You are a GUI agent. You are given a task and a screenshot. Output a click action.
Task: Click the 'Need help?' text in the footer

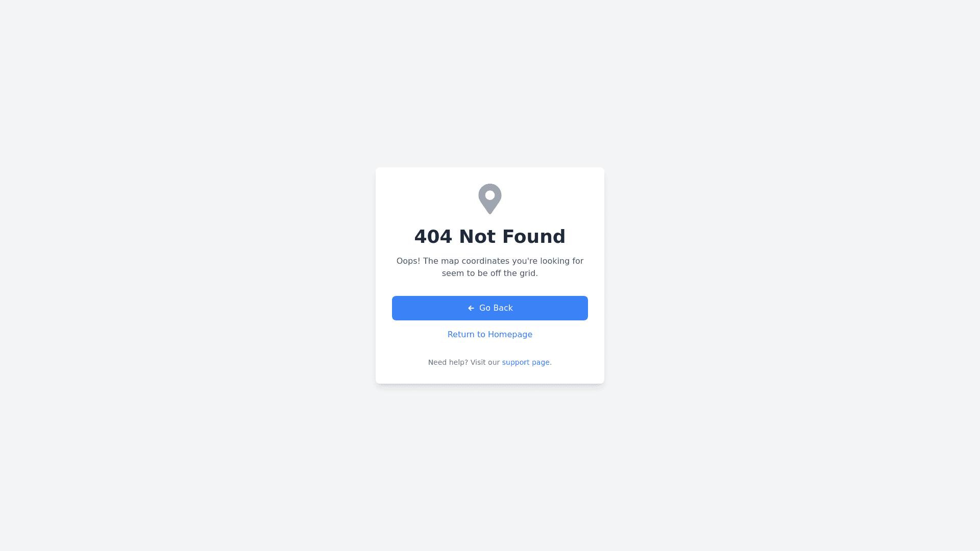(x=448, y=362)
